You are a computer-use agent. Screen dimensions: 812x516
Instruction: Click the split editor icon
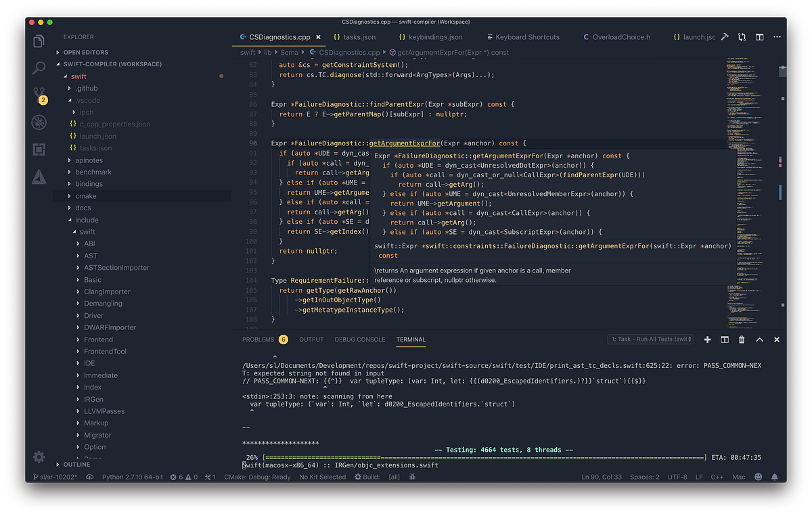click(x=759, y=37)
